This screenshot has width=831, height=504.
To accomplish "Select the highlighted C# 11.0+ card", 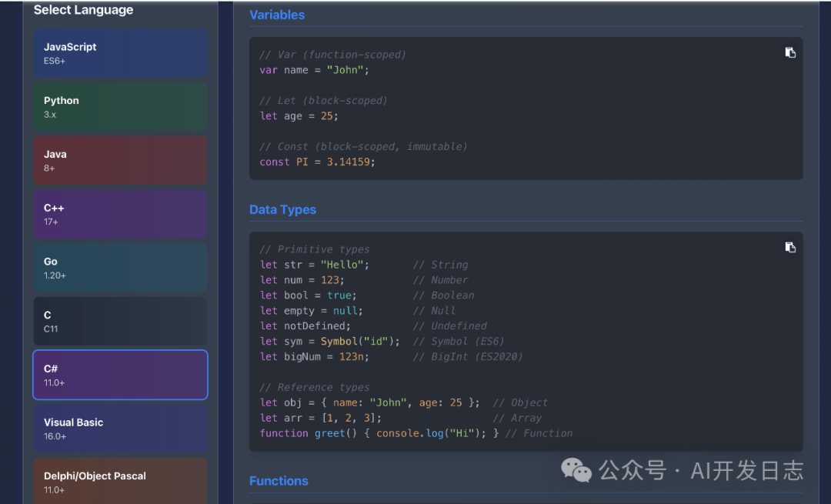I will [120, 375].
